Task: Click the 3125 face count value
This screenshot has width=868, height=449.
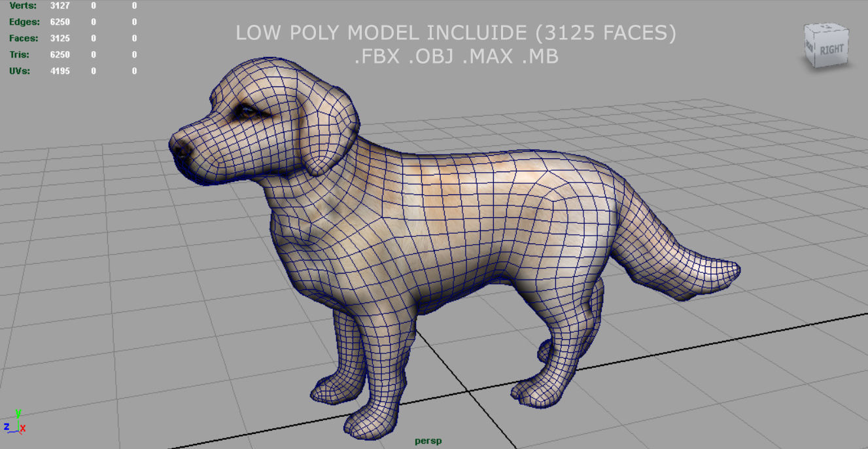Action: 60,39
